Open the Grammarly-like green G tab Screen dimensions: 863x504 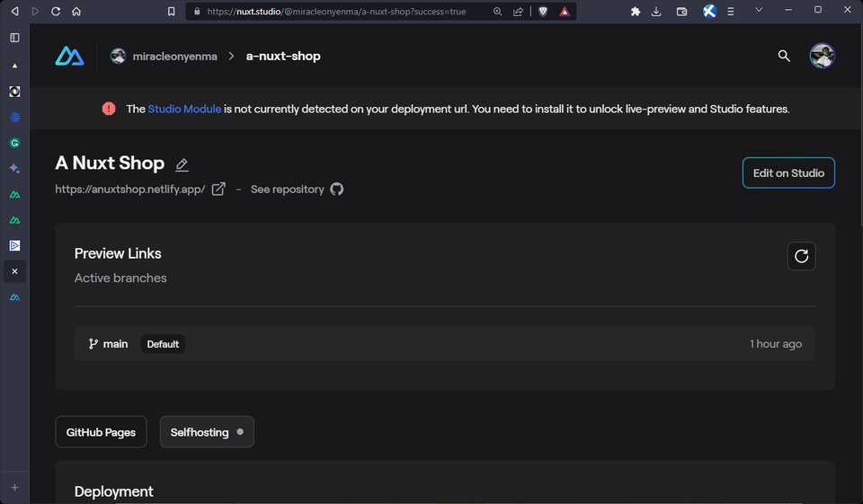coord(15,143)
